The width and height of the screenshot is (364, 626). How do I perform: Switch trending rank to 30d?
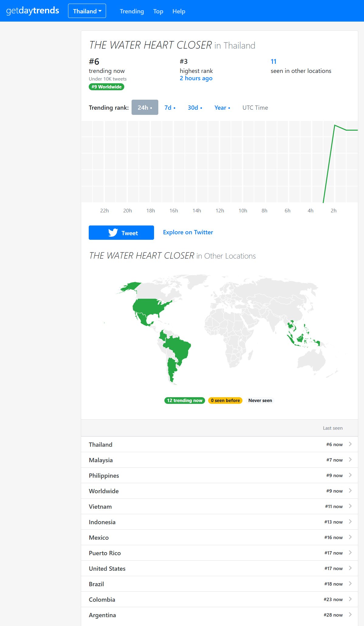click(195, 108)
